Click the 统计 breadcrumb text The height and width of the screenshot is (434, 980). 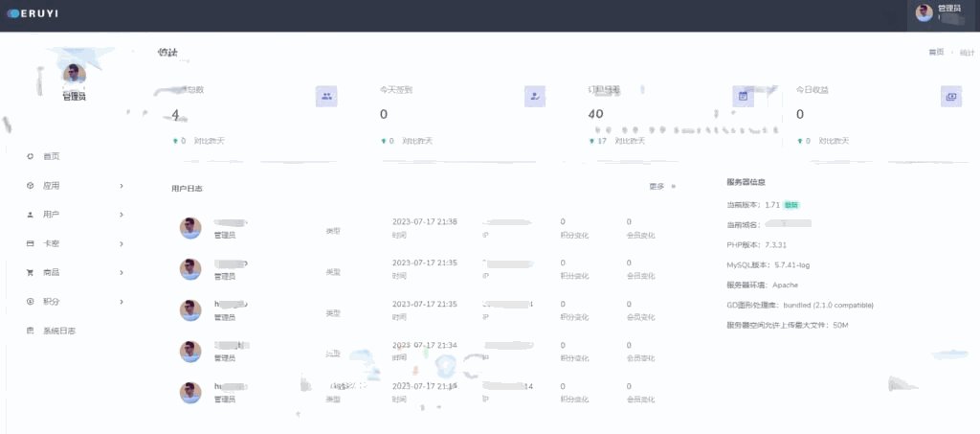(967, 53)
